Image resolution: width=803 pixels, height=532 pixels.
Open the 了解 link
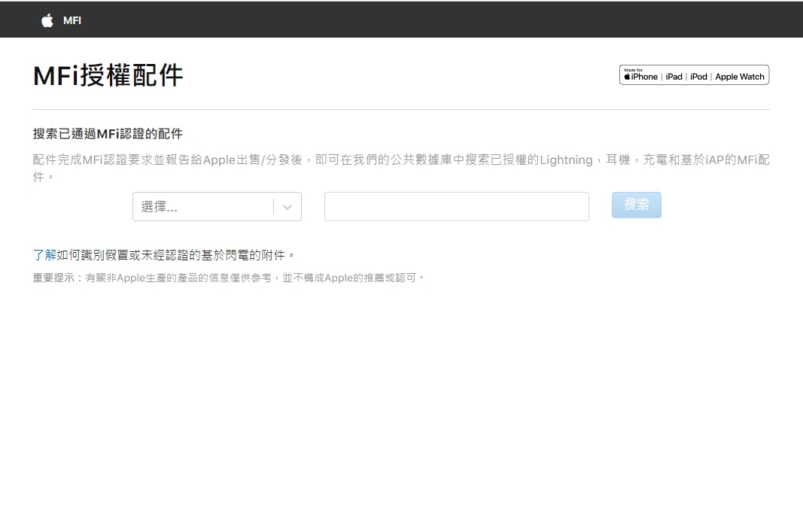[x=44, y=255]
